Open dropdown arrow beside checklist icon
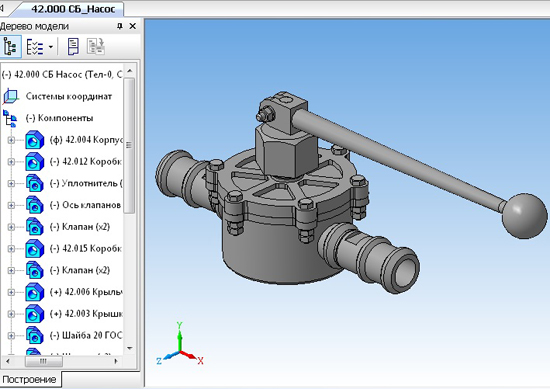 (51, 47)
